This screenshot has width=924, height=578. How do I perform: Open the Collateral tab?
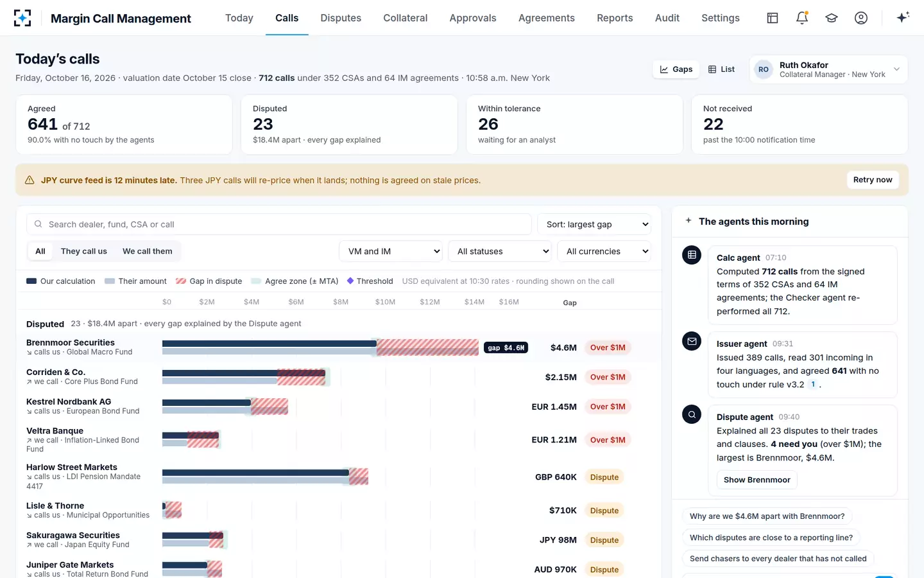click(x=406, y=18)
